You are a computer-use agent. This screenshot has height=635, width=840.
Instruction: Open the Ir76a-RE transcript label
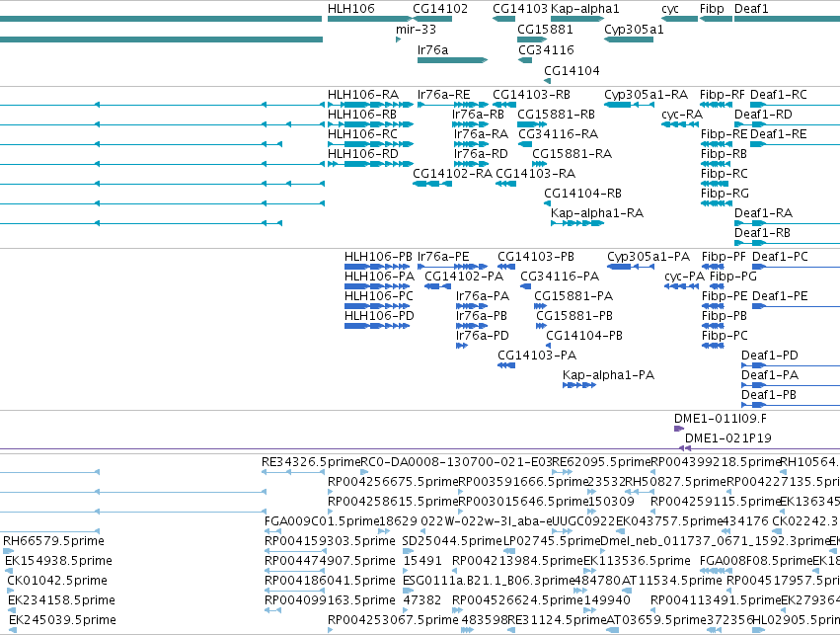(x=443, y=95)
